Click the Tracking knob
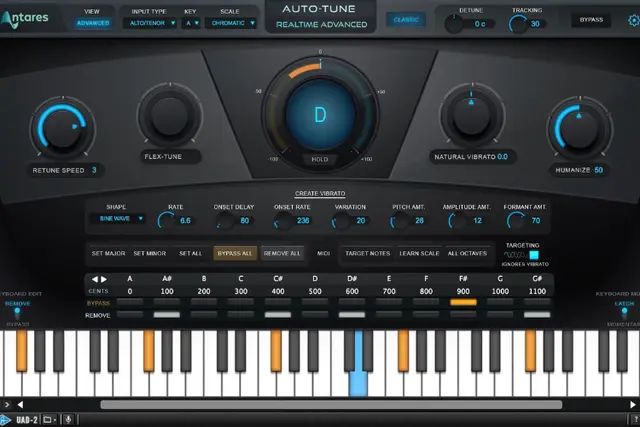 518,24
